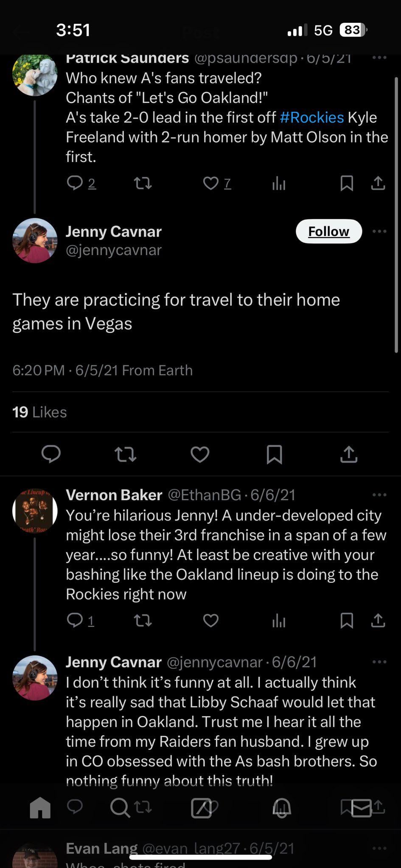Viewport: 401px width, 868px height.
Task: Open Notifications bell in bottom bar
Action: (x=281, y=807)
